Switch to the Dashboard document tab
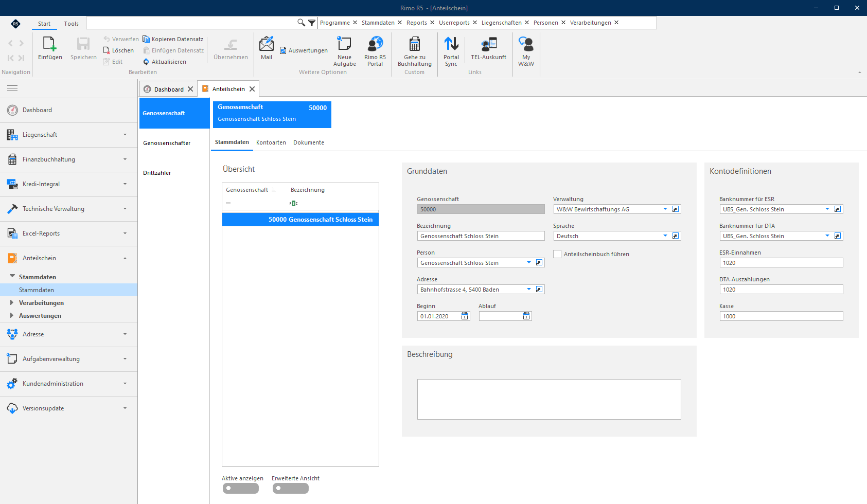Image resolution: width=867 pixels, height=504 pixels. click(169, 89)
